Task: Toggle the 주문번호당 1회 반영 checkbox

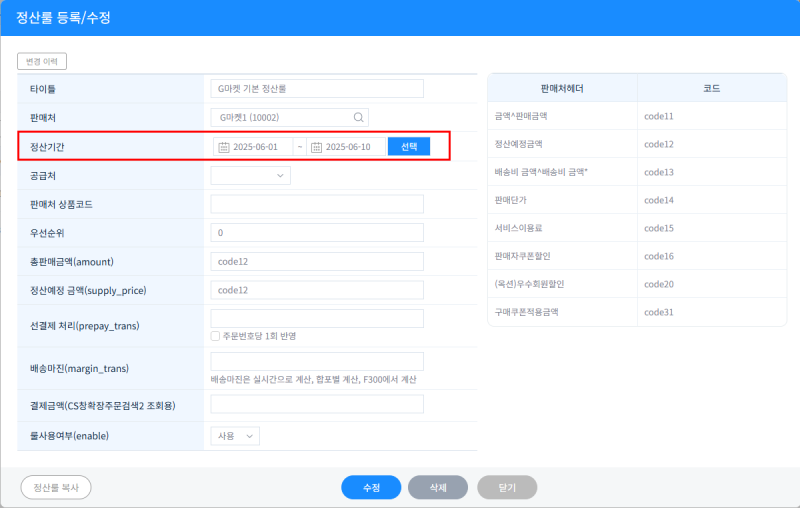Action: 215,336
